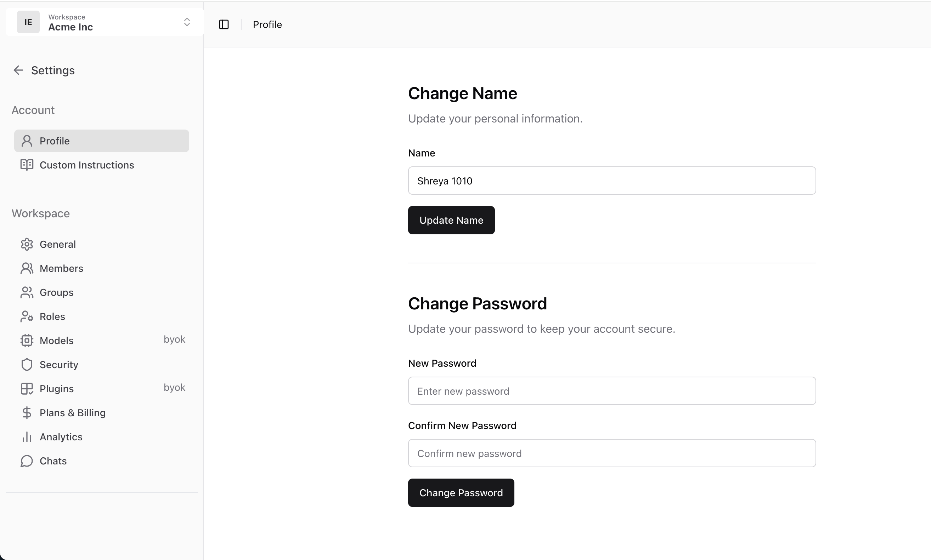Screen dimensions: 931x560
Task: Click the Security shield icon
Action: [27, 365]
